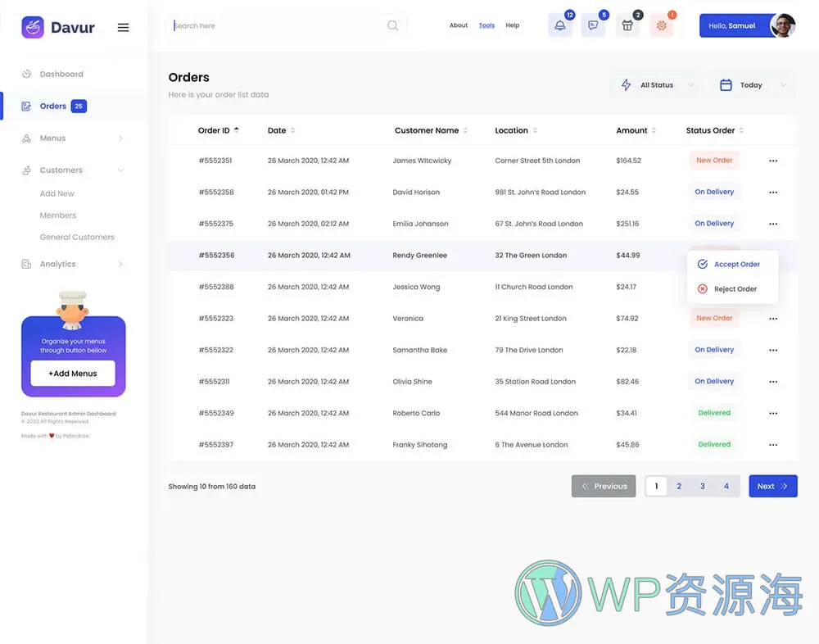Go to the next page of orders

772,486
